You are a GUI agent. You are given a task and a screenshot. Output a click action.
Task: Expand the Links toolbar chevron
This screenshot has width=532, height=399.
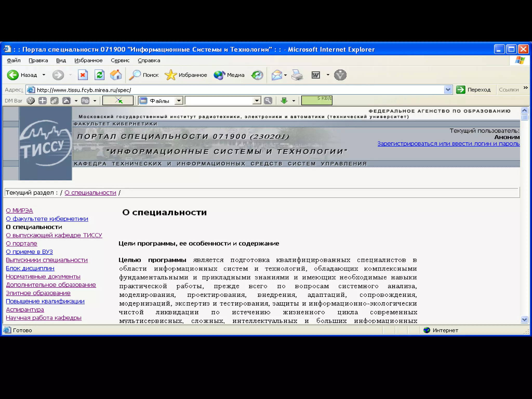(x=526, y=88)
